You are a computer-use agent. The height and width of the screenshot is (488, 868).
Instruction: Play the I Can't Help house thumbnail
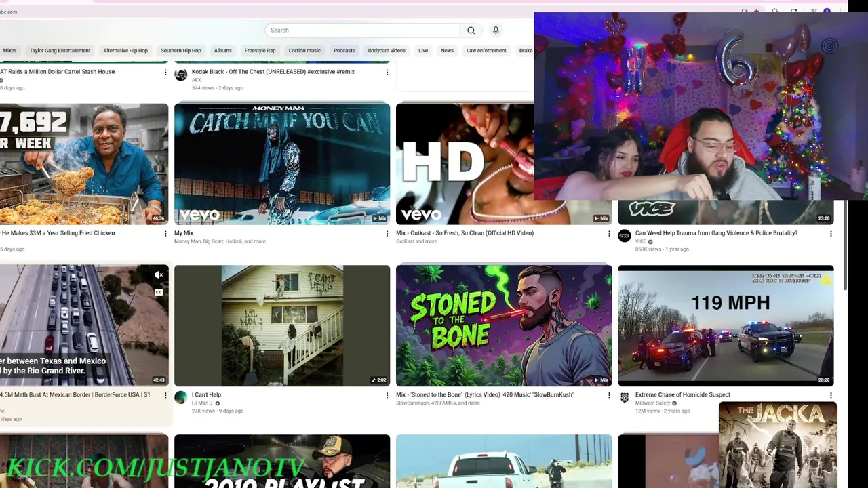(282, 325)
